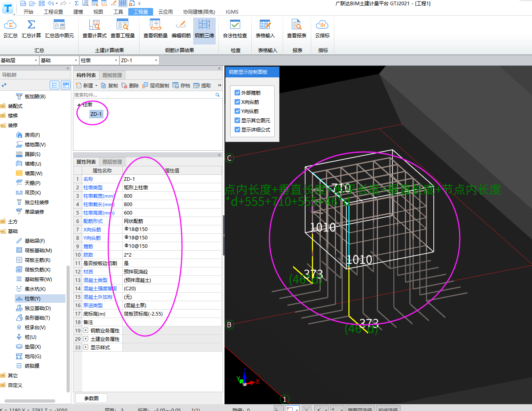
Task: Click the 配筋形式 property name link
Action: 93,221
